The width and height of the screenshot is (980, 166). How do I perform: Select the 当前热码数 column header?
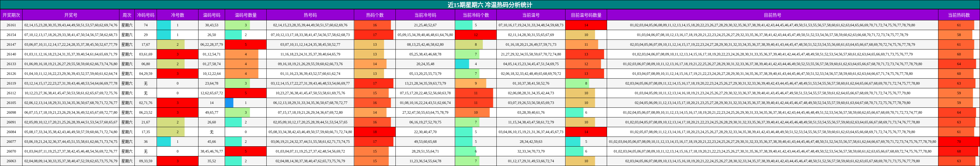tap(959, 15)
